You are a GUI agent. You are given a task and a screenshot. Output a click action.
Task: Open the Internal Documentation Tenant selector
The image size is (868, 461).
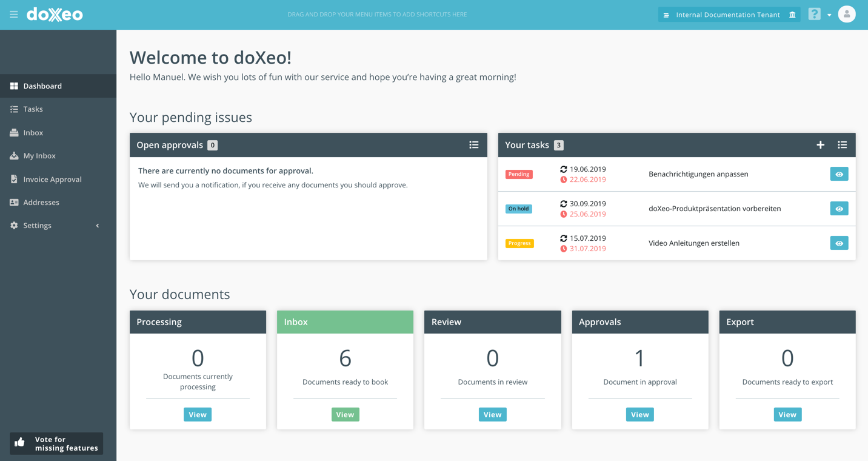point(729,15)
